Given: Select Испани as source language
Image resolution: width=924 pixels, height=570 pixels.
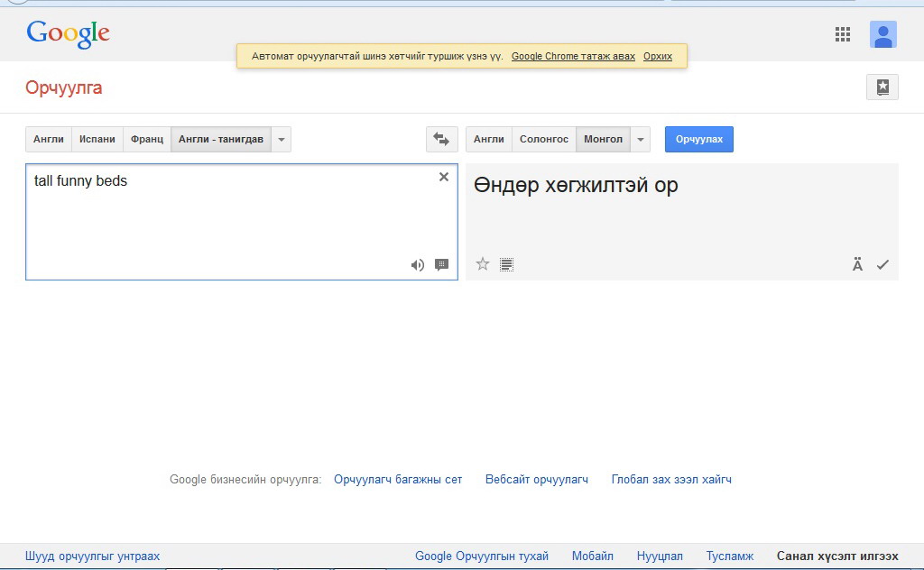Looking at the screenshot, I should tap(97, 139).
